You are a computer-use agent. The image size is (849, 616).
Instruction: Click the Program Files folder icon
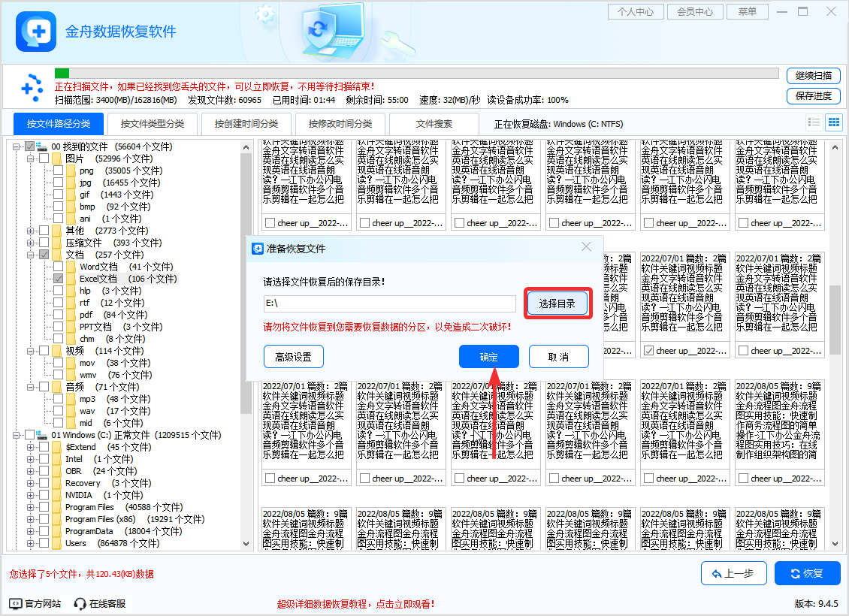tap(57, 507)
